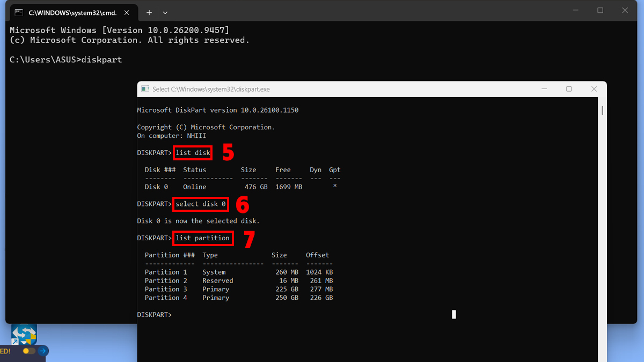644x362 pixels.
Task: Click the '250 GB' partition size
Action: click(x=287, y=298)
